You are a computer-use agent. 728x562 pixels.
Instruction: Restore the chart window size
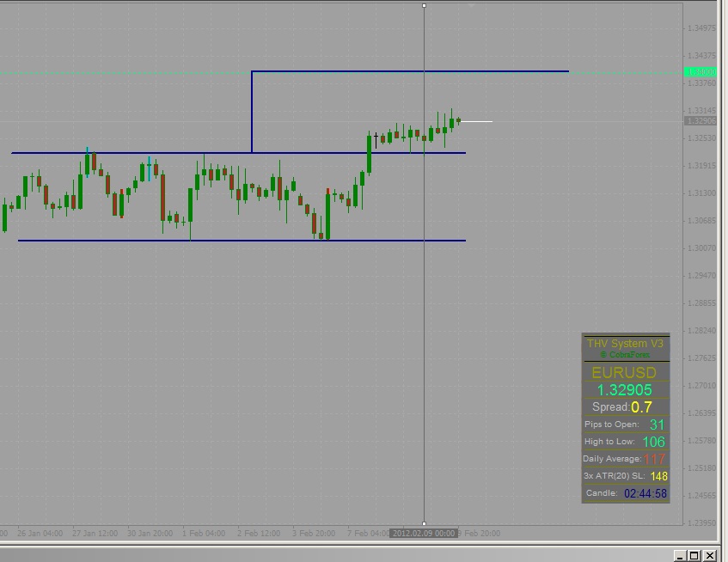694,555
